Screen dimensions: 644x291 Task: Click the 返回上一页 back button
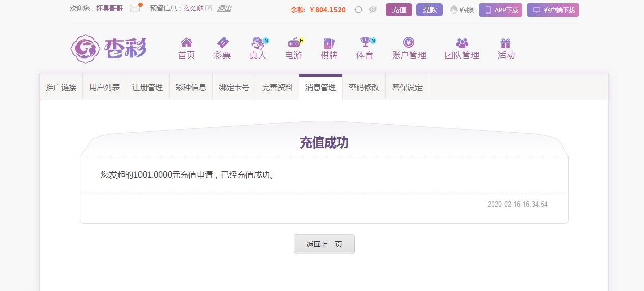click(x=324, y=244)
